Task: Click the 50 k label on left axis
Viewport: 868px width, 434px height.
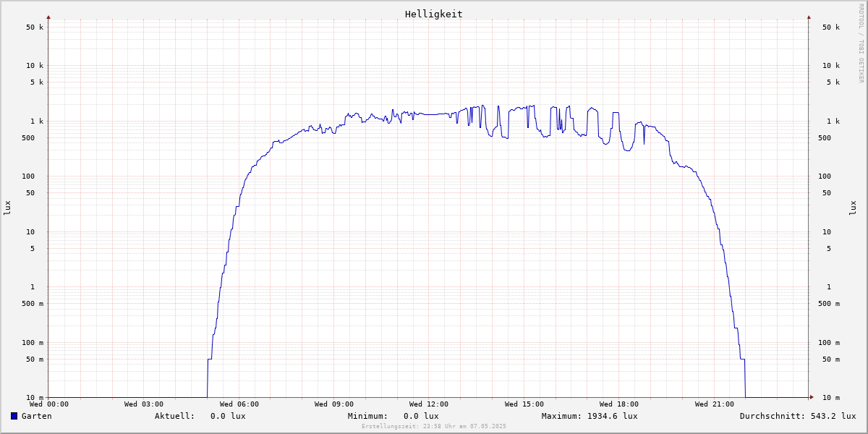Action: [x=35, y=27]
